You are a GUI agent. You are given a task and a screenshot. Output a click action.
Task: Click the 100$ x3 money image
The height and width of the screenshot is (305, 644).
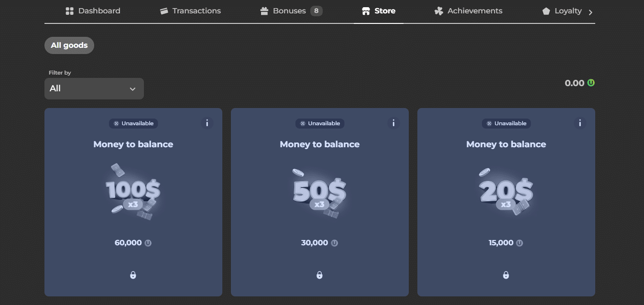pos(133,192)
